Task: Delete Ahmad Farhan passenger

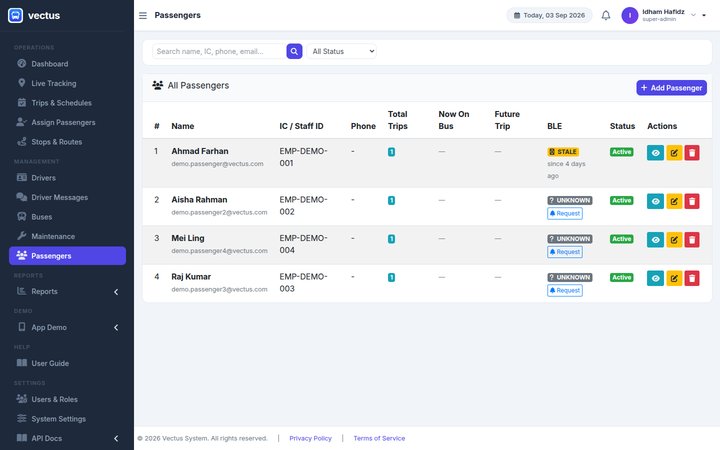Action: [x=692, y=153]
